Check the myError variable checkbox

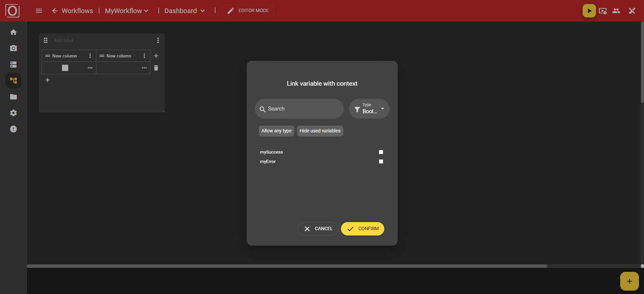tap(381, 162)
